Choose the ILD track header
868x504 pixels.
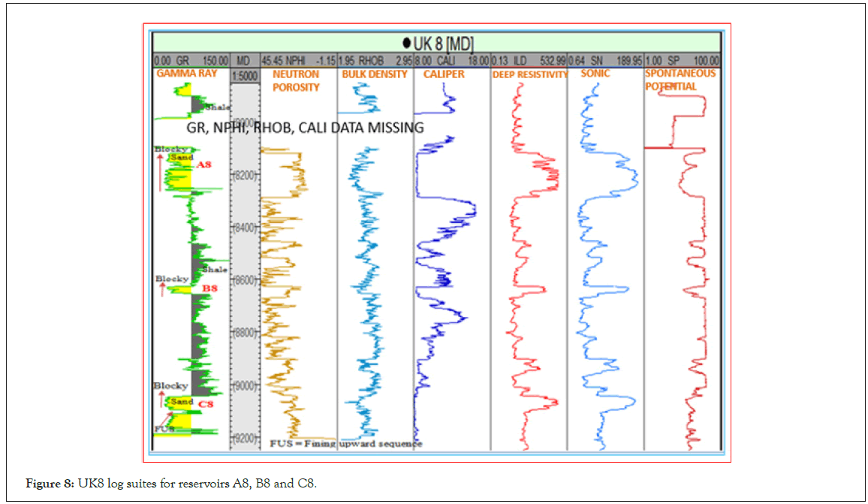pos(529,60)
